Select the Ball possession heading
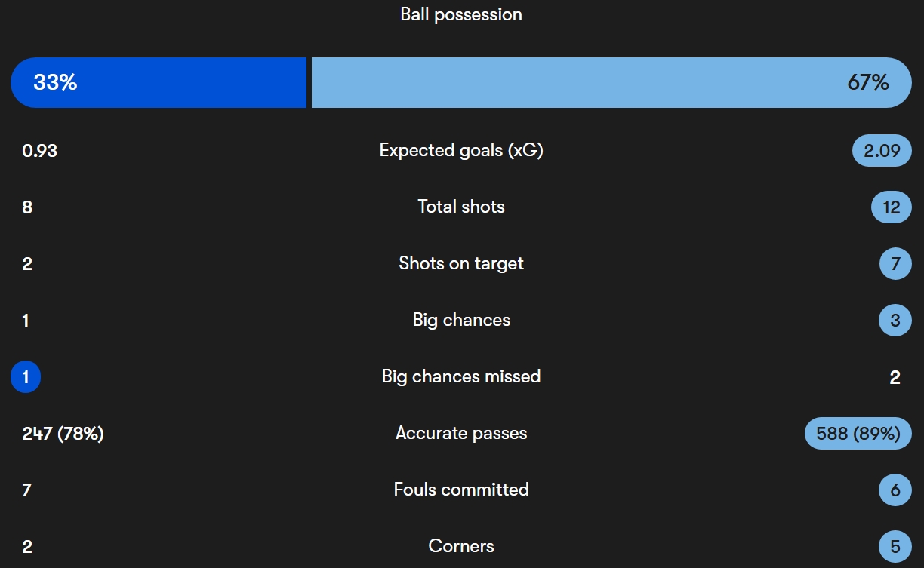924x568 pixels. tap(461, 14)
